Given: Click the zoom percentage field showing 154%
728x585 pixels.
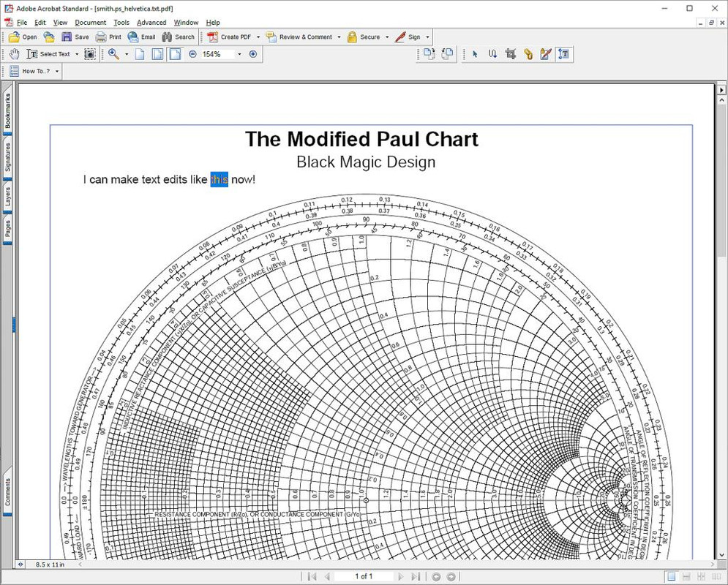Looking at the screenshot, I should pyautogui.click(x=217, y=54).
